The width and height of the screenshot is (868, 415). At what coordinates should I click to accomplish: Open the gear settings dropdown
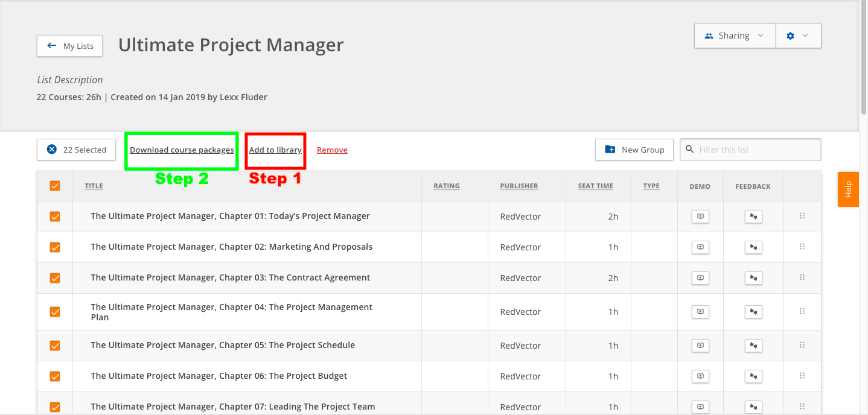[798, 36]
